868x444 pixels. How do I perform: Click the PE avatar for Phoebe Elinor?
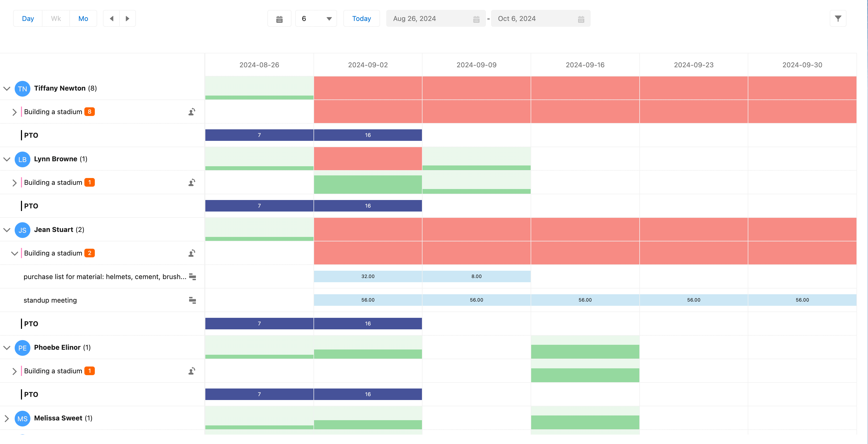tap(23, 348)
